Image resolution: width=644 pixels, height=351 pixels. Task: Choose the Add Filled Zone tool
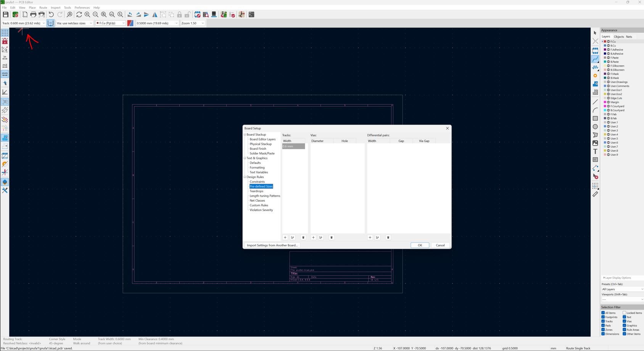595,84
